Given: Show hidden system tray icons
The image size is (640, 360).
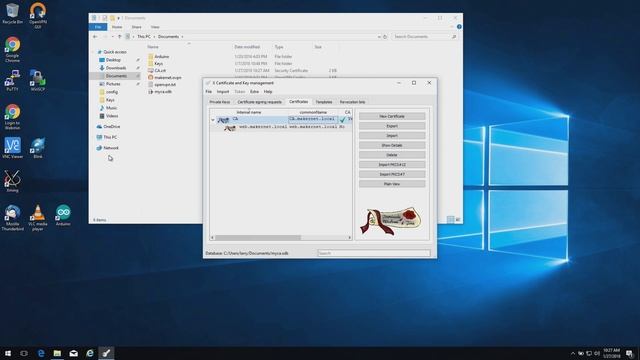Looking at the screenshot, I should (573, 353).
